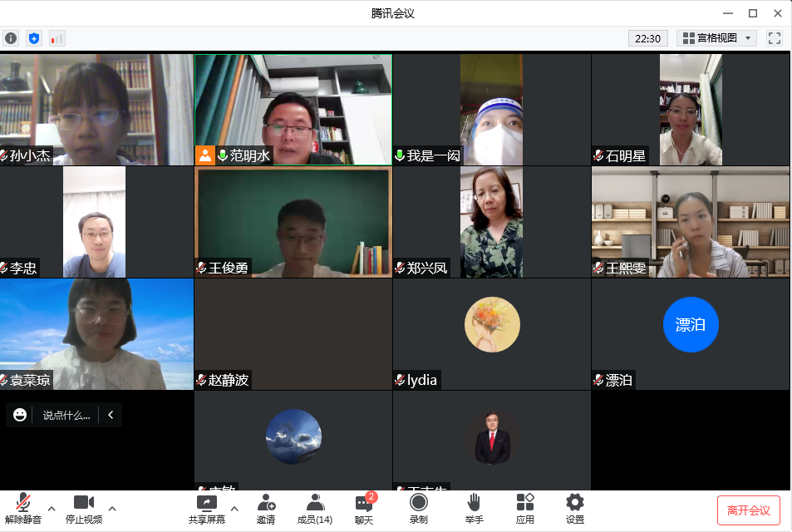The image size is (792, 532).
Task: Open chat with 2 unread messages
Action: 364,508
